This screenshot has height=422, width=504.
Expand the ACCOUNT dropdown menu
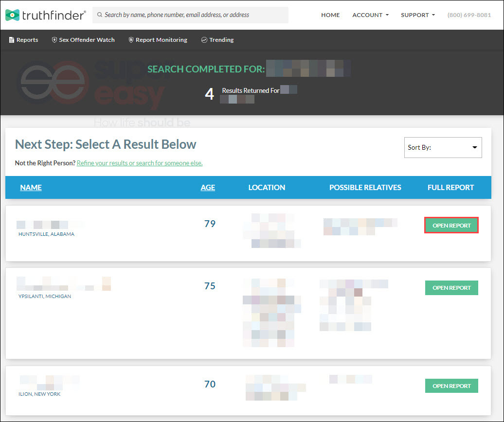[x=371, y=15]
